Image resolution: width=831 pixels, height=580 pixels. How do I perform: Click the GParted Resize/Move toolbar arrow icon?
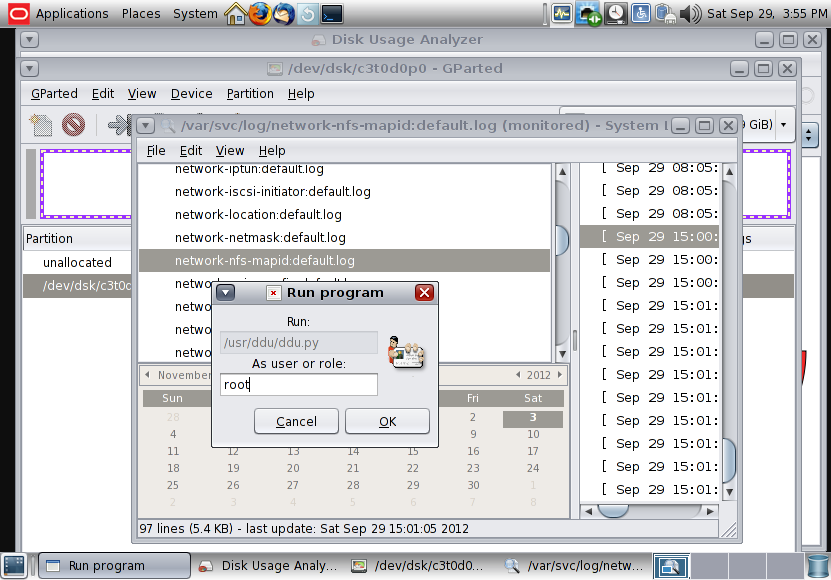[119, 125]
